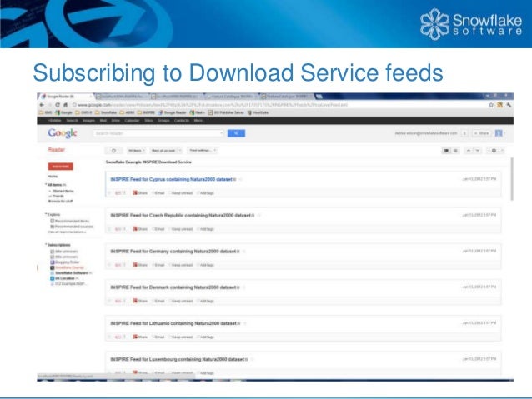The height and width of the screenshot is (399, 532).
Task: Open Google Reader bookmark in bookmarks bar
Action: point(173,112)
